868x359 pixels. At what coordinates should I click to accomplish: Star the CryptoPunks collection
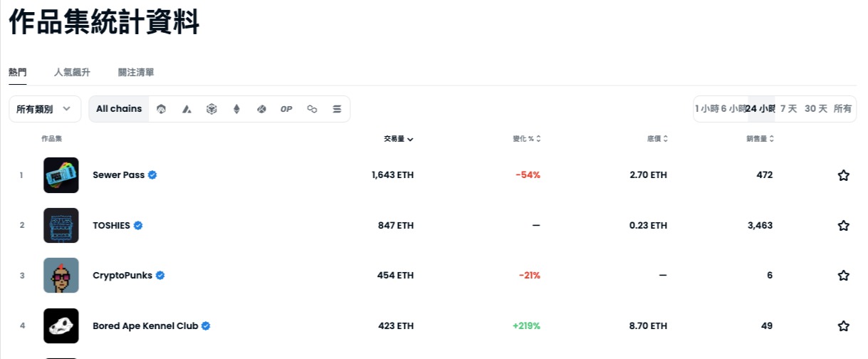[844, 276]
